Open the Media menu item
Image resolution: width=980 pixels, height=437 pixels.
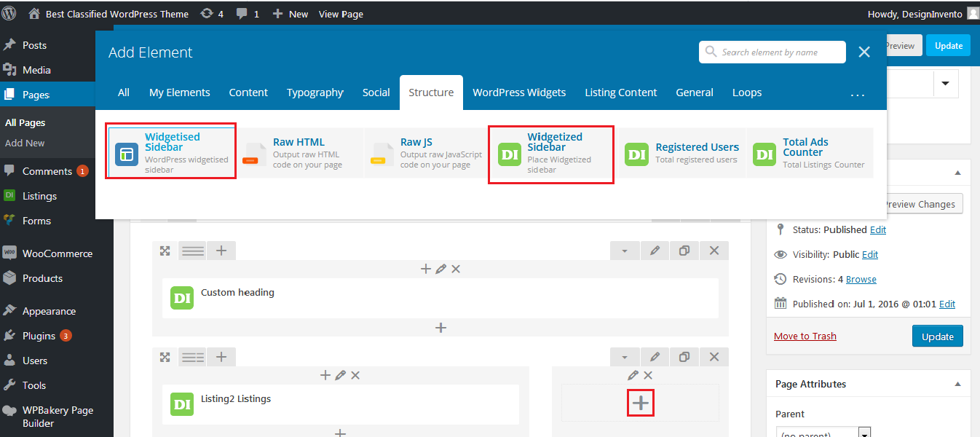(x=36, y=70)
